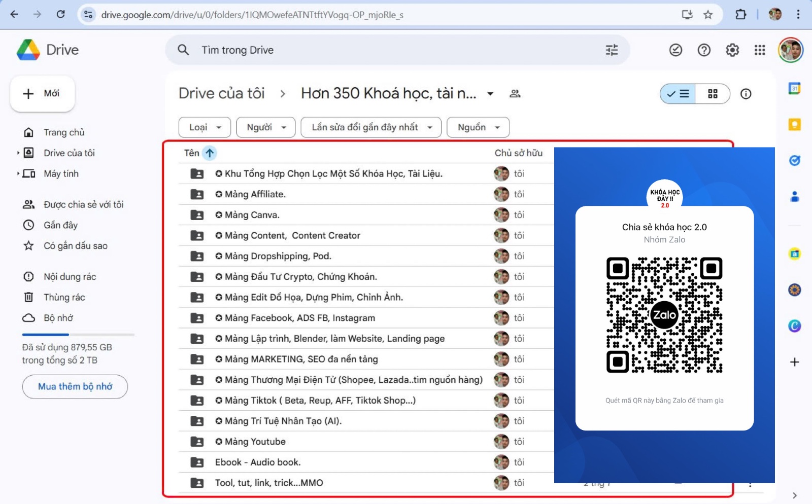Select the Mảng Affiliate folder row
This screenshot has height=504, width=812.
(365, 194)
